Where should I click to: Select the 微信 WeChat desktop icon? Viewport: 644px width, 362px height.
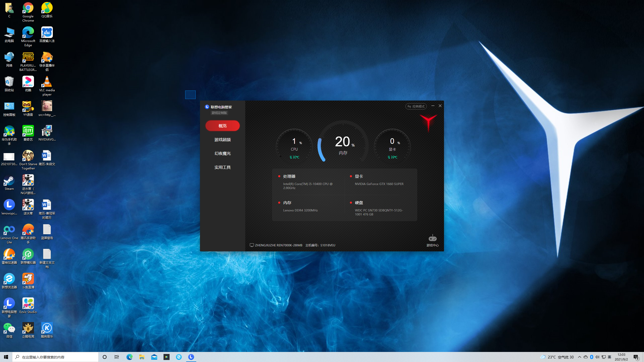[9, 330]
